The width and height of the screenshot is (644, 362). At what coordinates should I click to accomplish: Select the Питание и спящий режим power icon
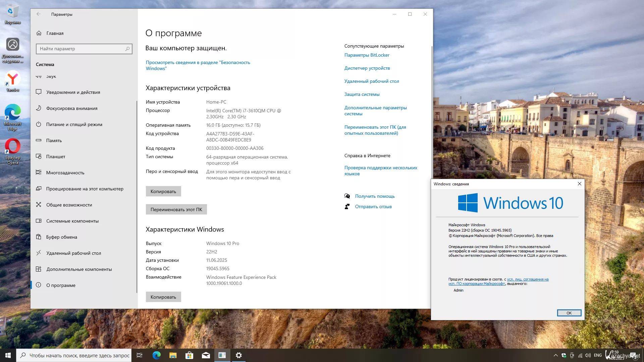tap(39, 124)
